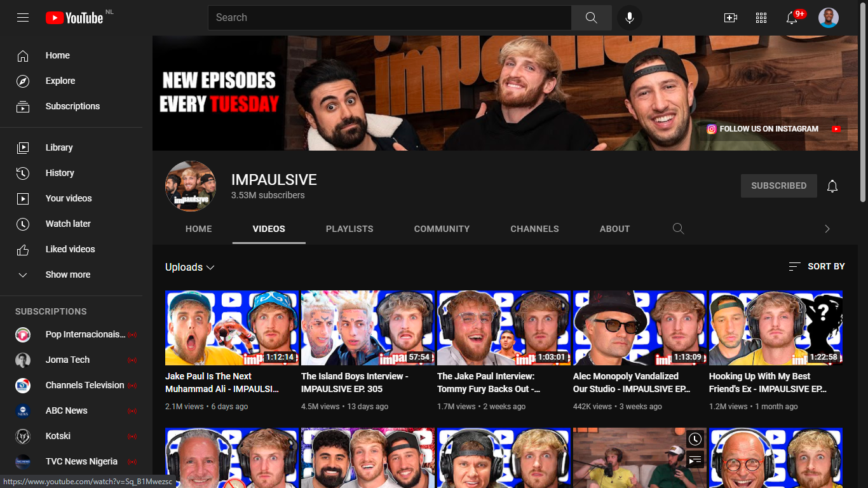The image size is (868, 488).
Task: Open the Uploads dropdown
Action: point(190,268)
